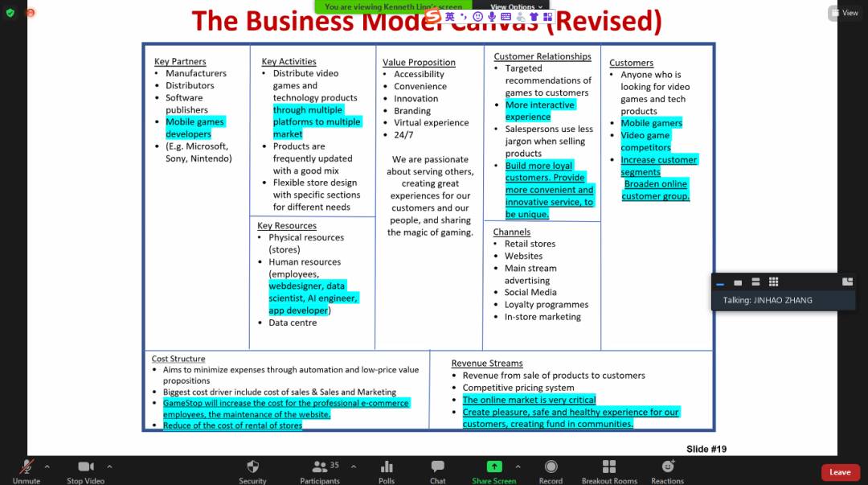Open video options arrow beside Stop Video
This screenshot has width=868, height=485.
point(109,467)
